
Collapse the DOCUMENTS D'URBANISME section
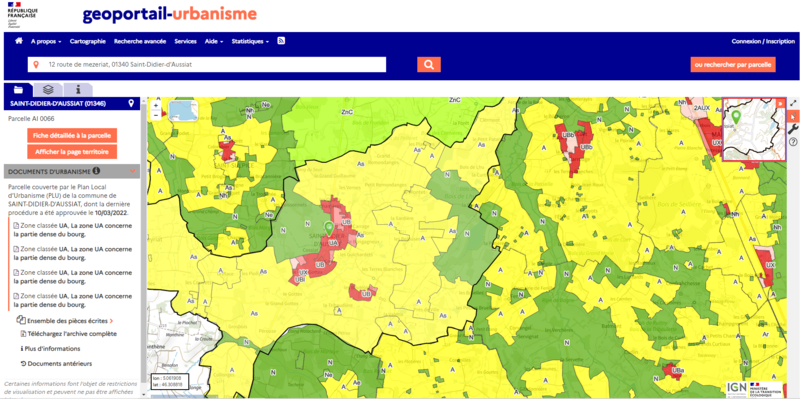133,171
